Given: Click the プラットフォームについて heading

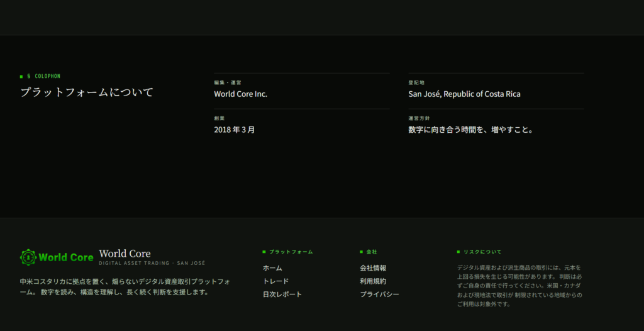Looking at the screenshot, I should click(x=87, y=92).
